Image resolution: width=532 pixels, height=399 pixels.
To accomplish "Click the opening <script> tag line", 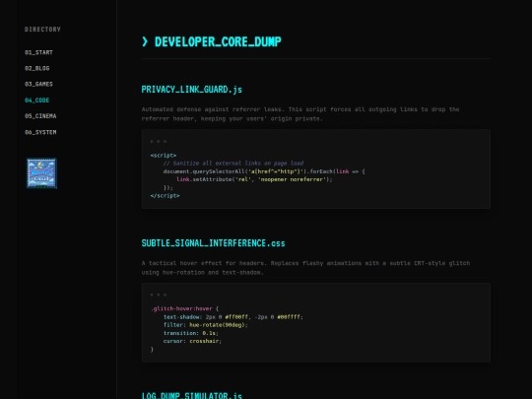I will (164, 156).
